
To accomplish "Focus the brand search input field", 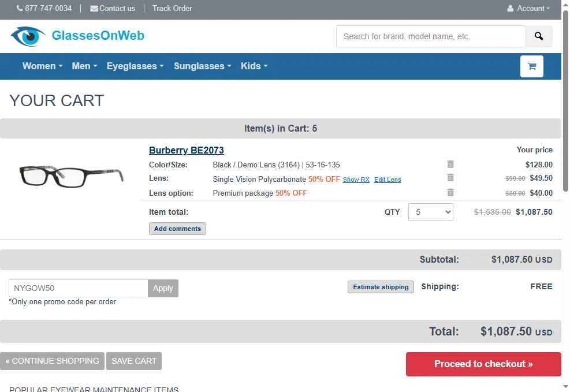I will click(x=431, y=36).
